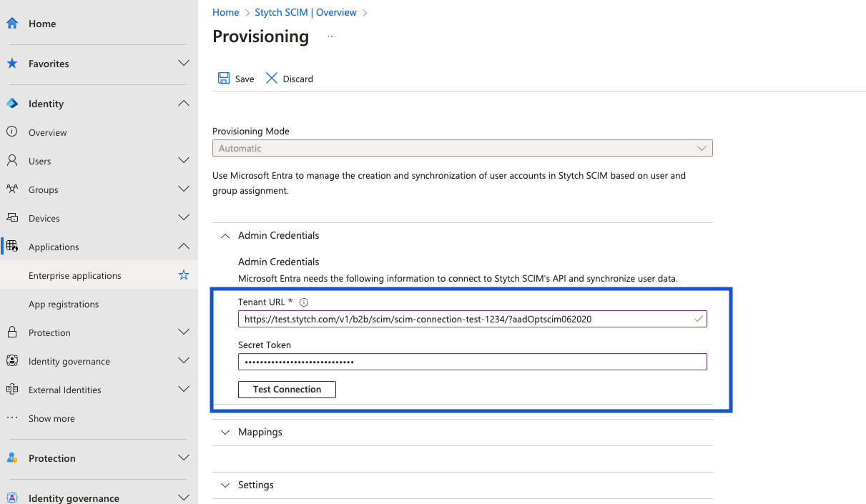The width and height of the screenshot is (866, 504).
Task: Expand the Mappings section
Action: [225, 432]
